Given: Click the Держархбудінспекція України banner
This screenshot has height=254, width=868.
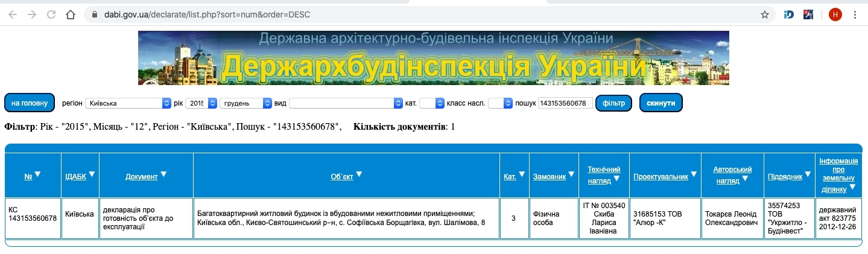Looking at the screenshot, I should point(433,57).
